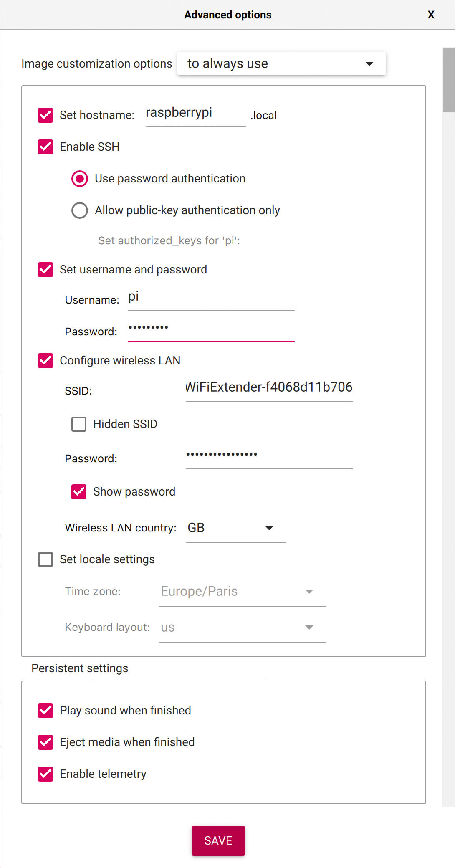Select Use password authentication radio button
The width and height of the screenshot is (455, 868).
80,179
